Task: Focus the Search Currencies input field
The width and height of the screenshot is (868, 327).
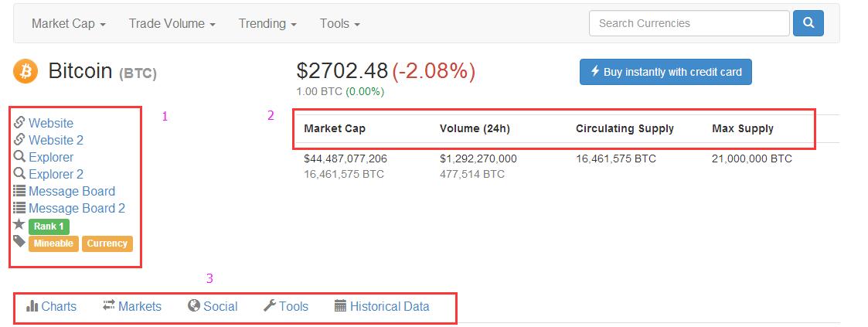Action: (x=689, y=23)
